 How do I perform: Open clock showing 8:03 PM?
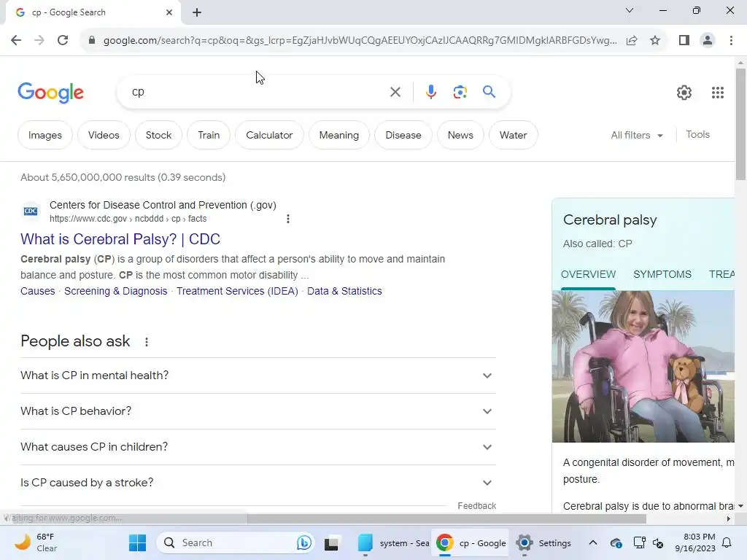click(695, 542)
